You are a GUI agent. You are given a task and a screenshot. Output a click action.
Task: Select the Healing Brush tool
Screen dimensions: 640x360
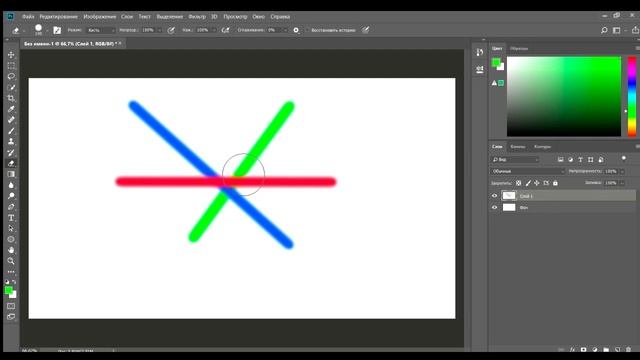11,120
